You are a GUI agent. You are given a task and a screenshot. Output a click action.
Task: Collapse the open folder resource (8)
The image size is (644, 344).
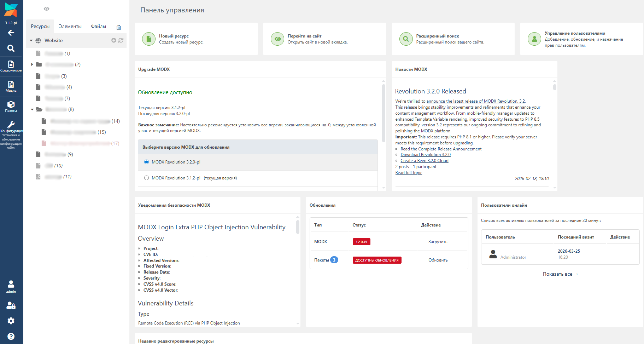(x=32, y=109)
